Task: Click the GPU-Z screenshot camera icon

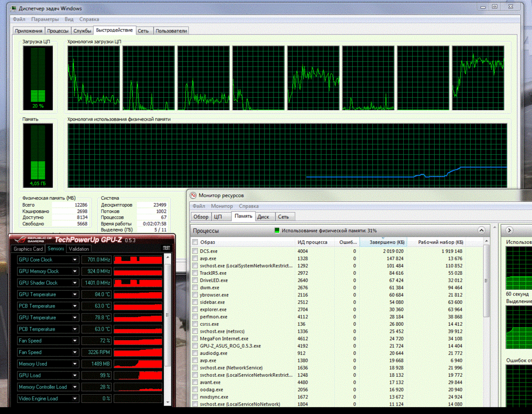Action: pyautogui.click(x=166, y=249)
